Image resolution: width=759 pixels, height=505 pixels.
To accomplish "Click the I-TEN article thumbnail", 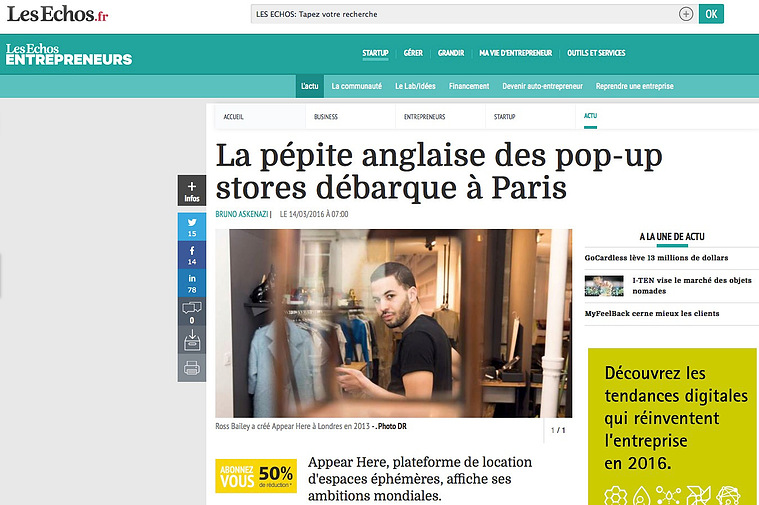I will (604, 286).
